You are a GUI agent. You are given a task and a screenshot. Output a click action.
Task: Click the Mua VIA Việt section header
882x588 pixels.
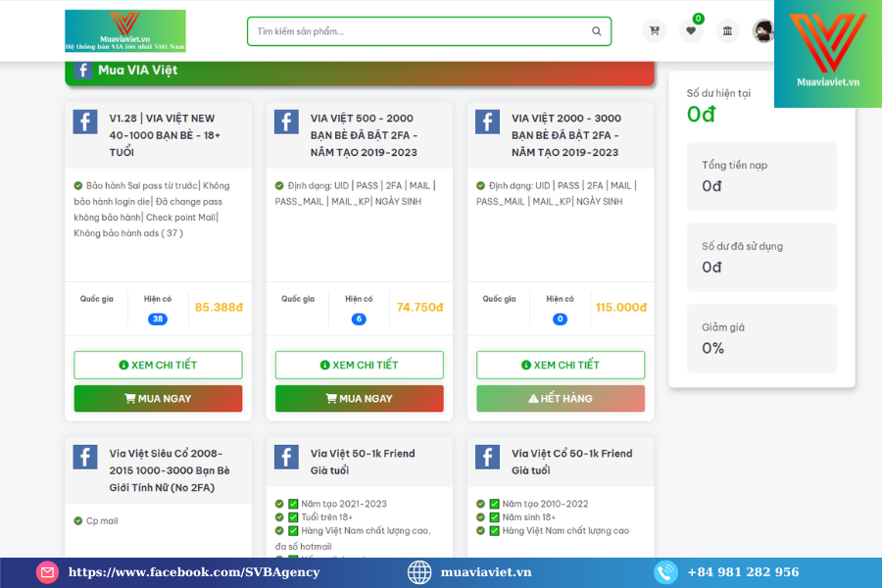360,72
